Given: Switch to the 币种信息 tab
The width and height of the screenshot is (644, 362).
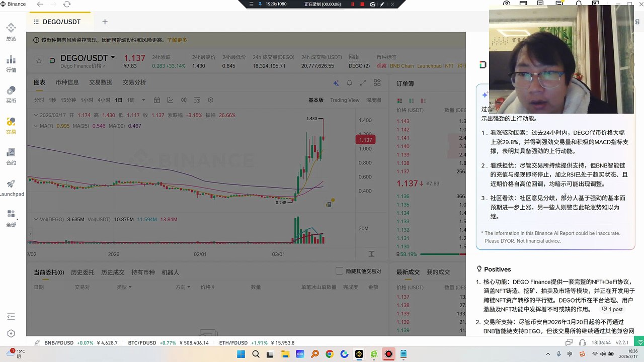Looking at the screenshot, I should [x=67, y=82].
